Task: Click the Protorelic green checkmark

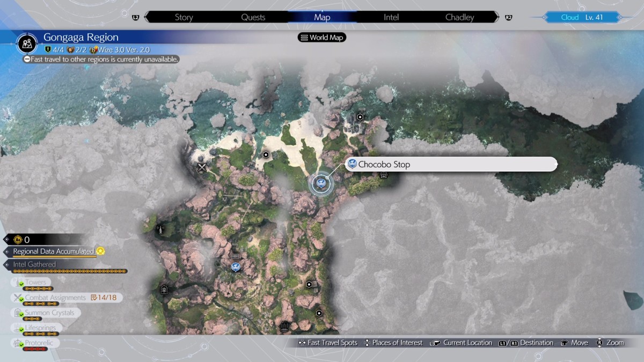Action: [21, 344]
